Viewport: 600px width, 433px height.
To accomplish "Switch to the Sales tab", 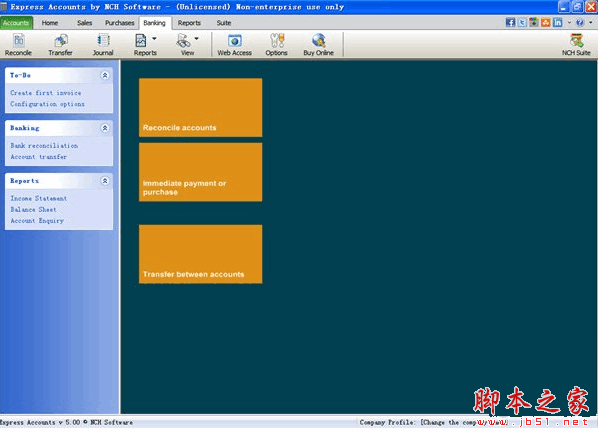I will coord(85,23).
